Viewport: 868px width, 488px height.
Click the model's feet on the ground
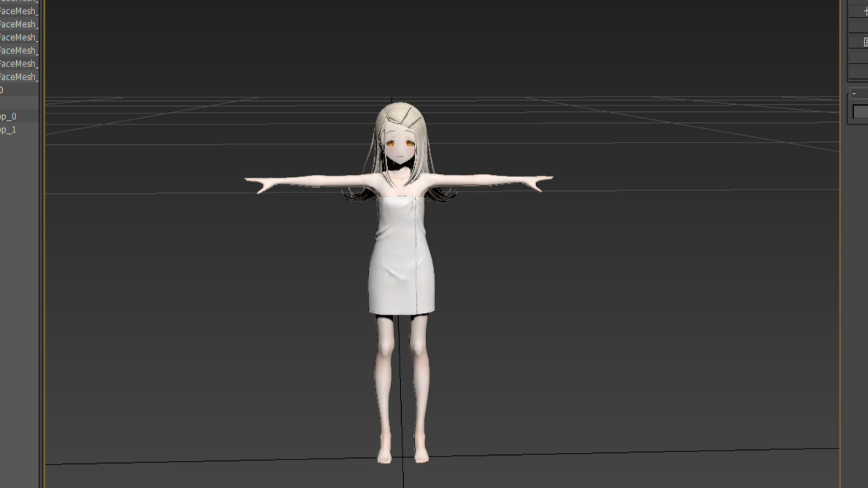click(402, 454)
